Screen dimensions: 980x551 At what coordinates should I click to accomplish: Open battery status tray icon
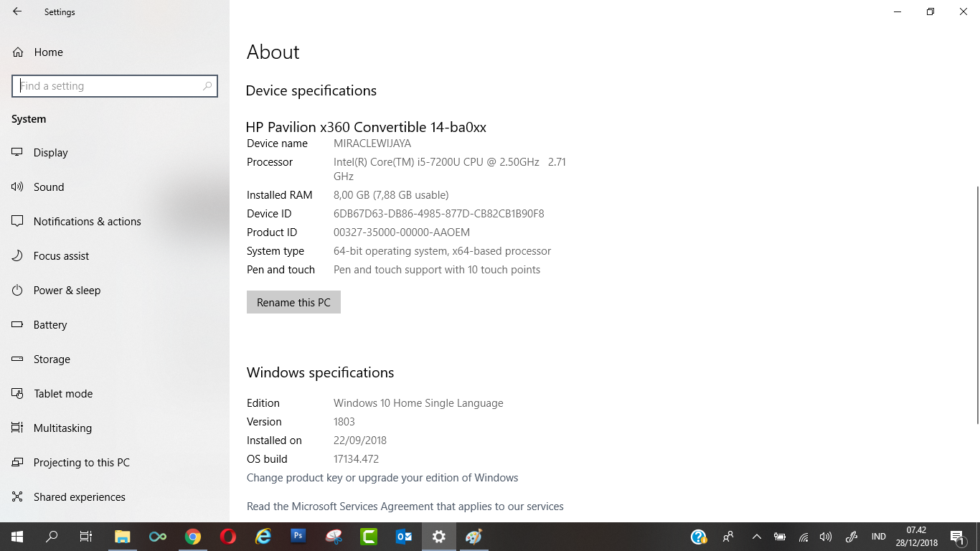[x=780, y=537]
